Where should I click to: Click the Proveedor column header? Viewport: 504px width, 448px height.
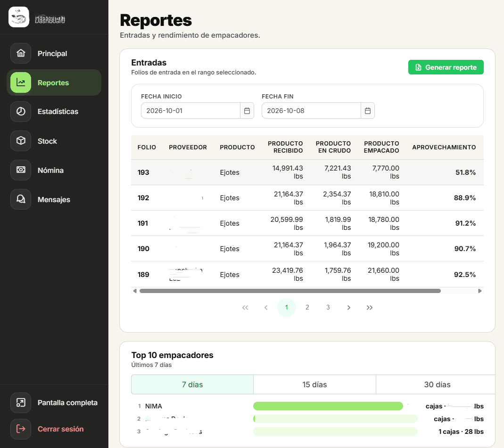[x=188, y=147]
